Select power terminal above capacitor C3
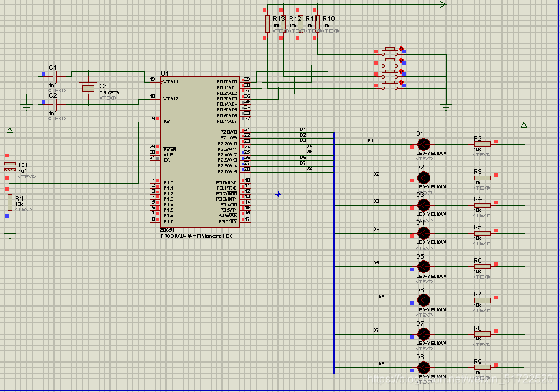The height and width of the screenshot is (392, 560). [x=10, y=130]
